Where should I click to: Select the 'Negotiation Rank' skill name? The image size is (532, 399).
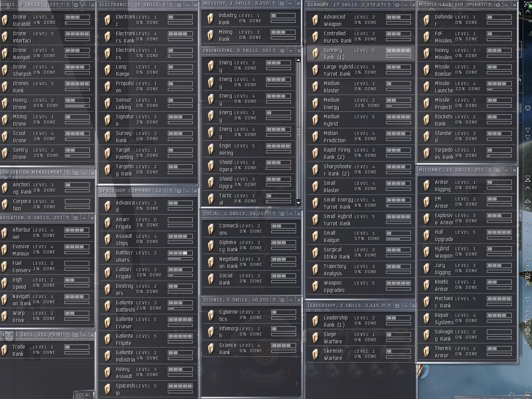(x=229, y=262)
